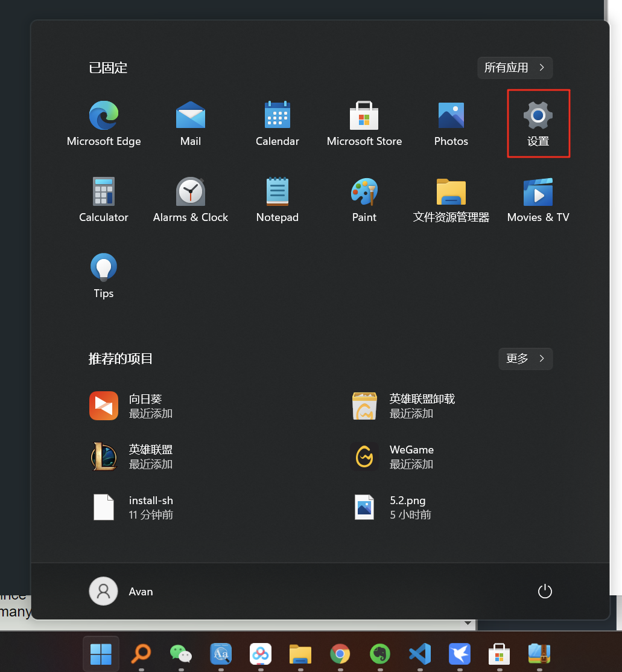
Task: Open the Search magnifier on taskbar
Action: [x=141, y=654]
